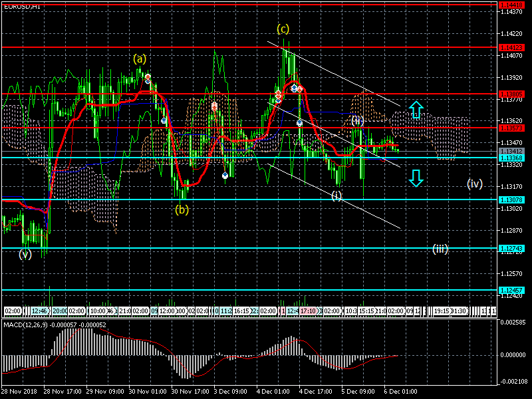Click the cyan up arrow marker
This screenshot has width=532, height=399.
pyautogui.click(x=415, y=110)
